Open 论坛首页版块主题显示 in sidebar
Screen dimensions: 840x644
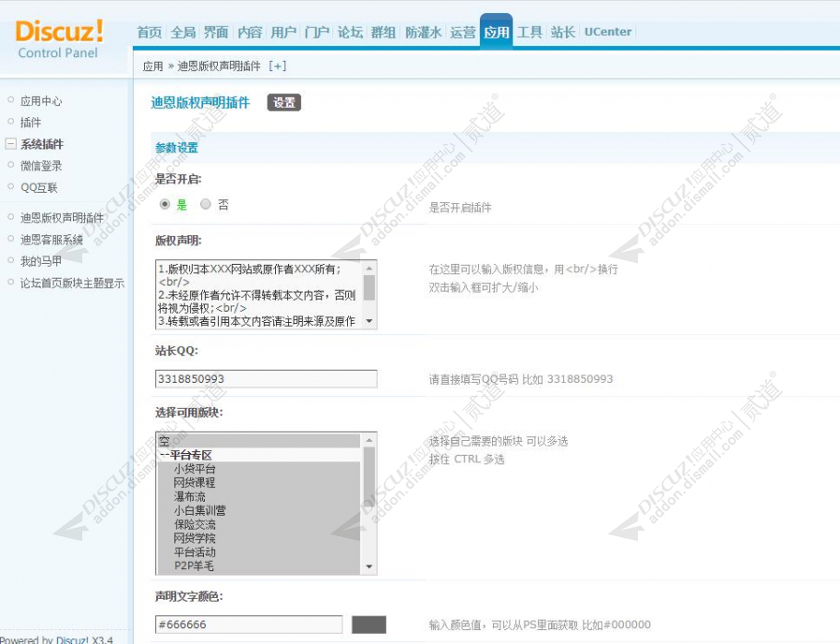72,283
